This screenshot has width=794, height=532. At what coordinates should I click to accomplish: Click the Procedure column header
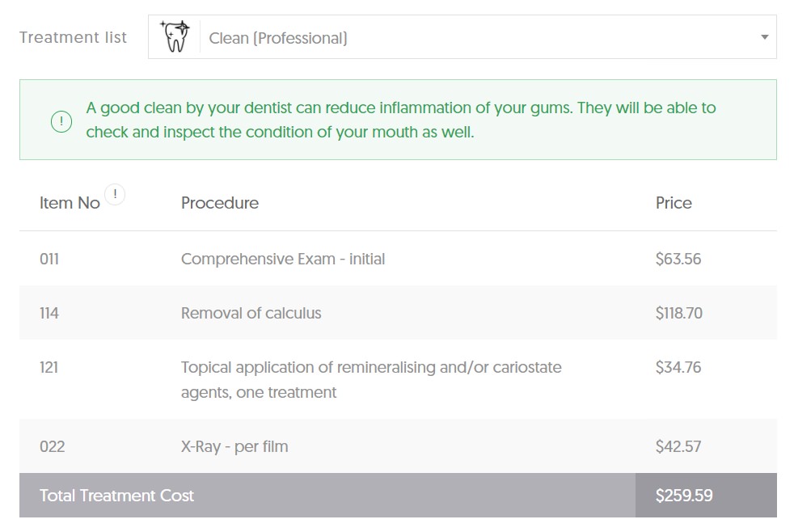[220, 203]
